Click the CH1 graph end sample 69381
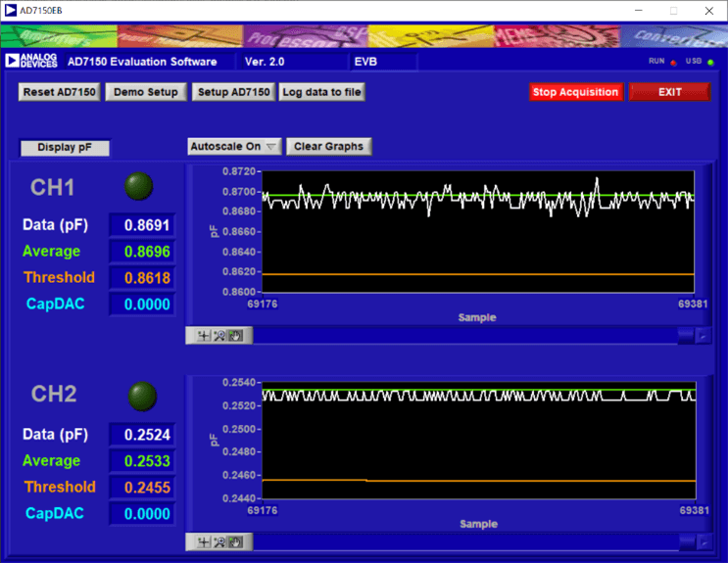The image size is (728, 563). 693,304
